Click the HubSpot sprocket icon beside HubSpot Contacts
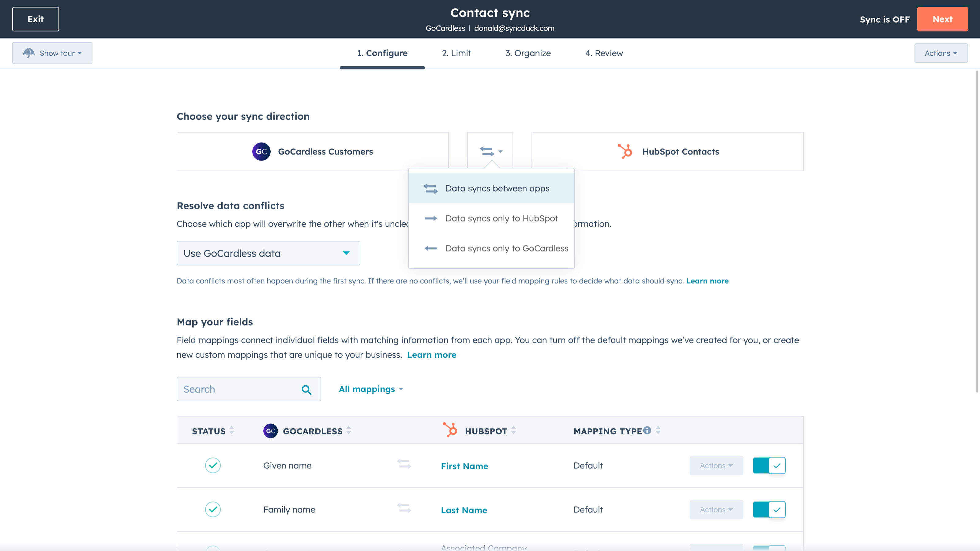980x551 pixels. click(626, 151)
